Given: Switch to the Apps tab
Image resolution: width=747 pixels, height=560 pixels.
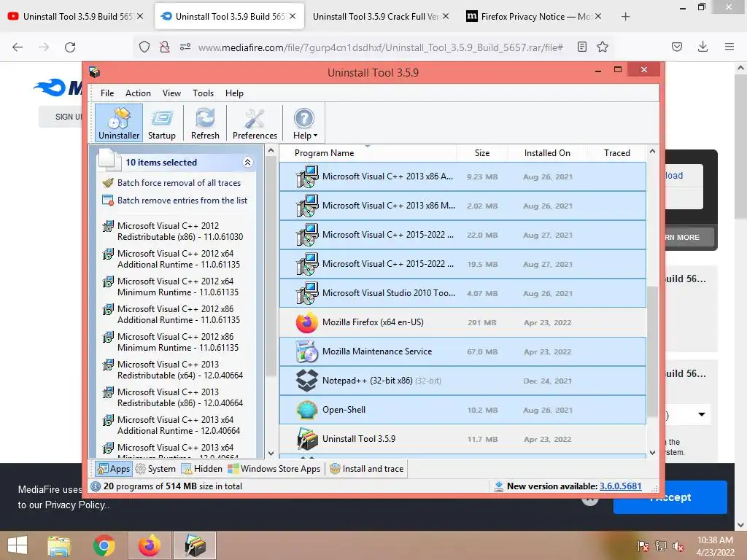Looking at the screenshot, I should [x=113, y=469].
